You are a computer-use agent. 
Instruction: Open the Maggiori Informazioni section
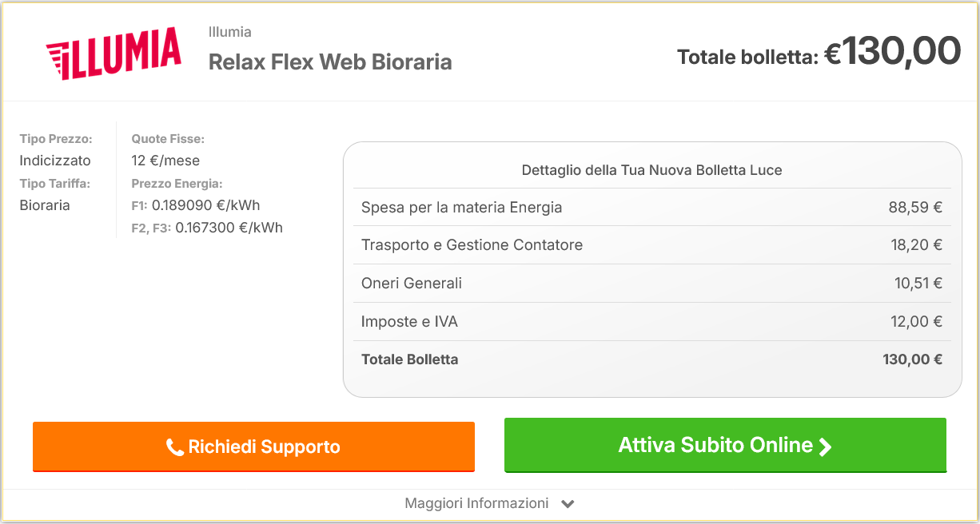pyautogui.click(x=477, y=503)
